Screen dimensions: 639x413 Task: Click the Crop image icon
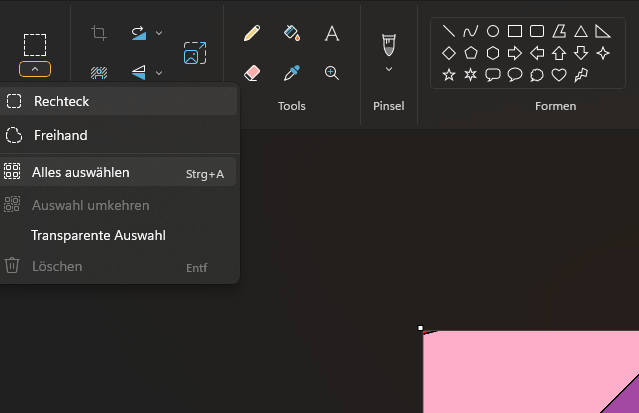point(99,33)
